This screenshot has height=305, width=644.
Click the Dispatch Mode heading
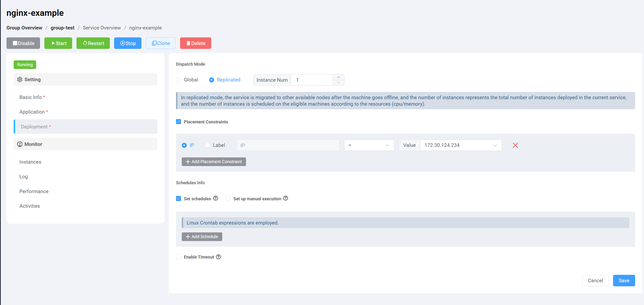coord(191,64)
